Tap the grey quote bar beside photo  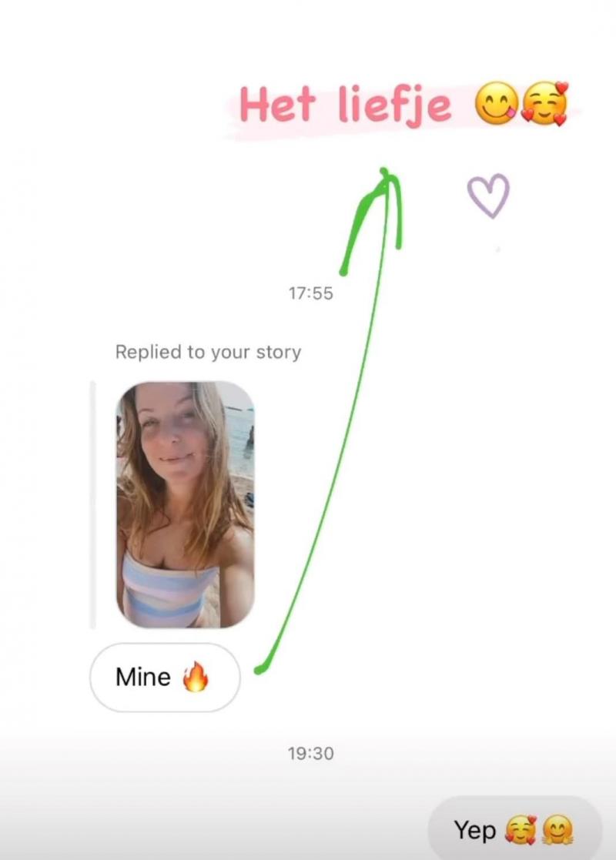click(x=92, y=504)
